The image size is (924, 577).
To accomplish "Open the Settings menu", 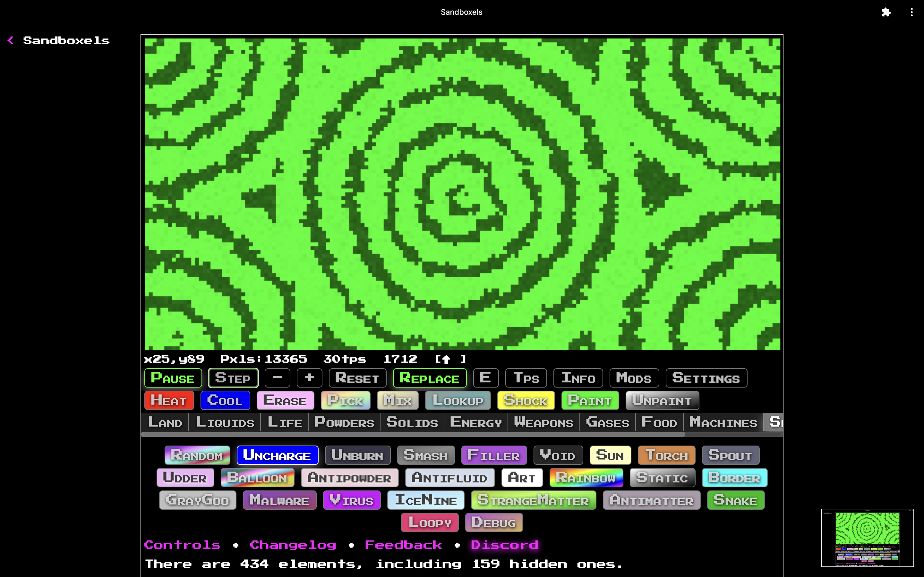I will click(706, 378).
